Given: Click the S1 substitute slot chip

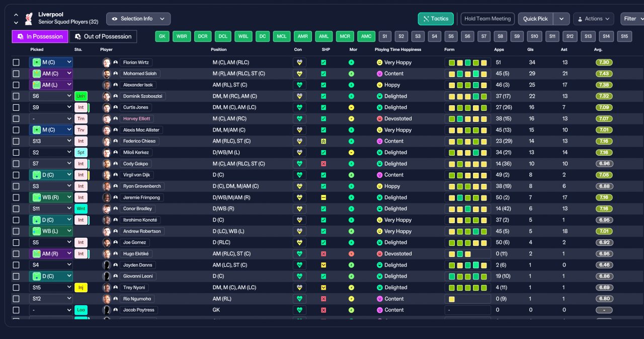Looking at the screenshot, I should tap(384, 36).
